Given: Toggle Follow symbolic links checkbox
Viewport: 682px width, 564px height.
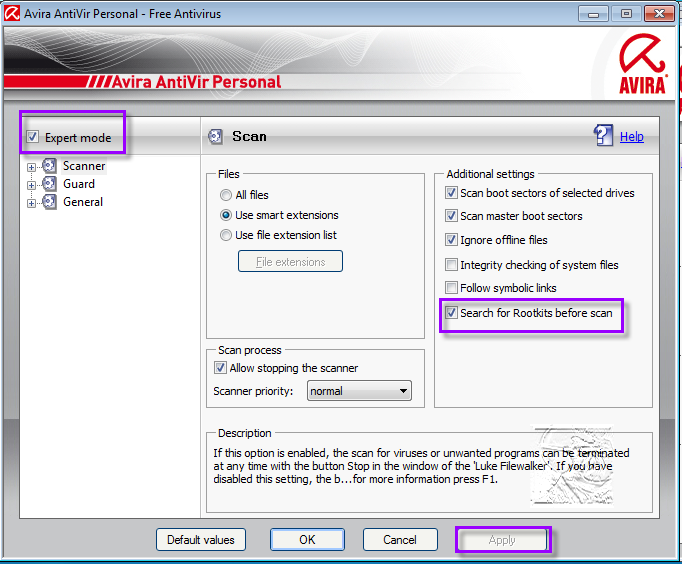Looking at the screenshot, I should coord(451,288).
